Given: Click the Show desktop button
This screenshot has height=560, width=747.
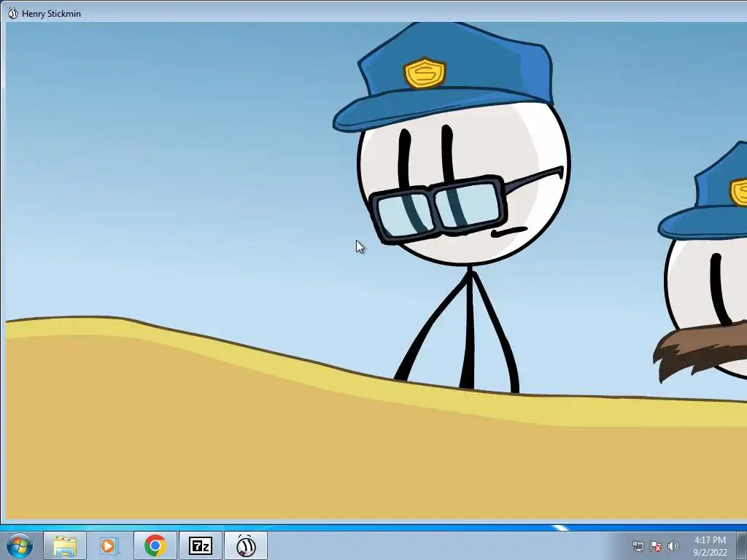Looking at the screenshot, I should click(742, 545).
